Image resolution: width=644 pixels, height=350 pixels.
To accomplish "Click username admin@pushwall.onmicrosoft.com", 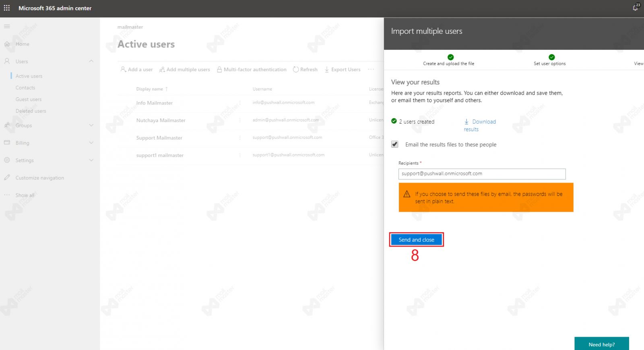I will [x=286, y=120].
